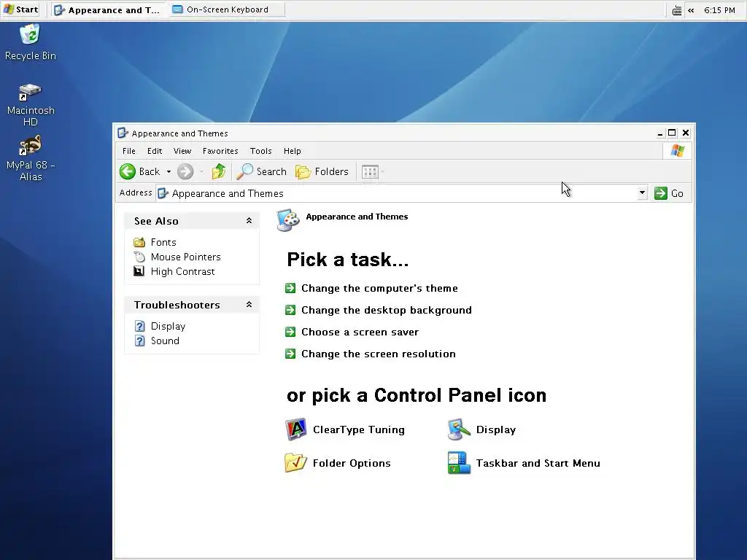Image resolution: width=747 pixels, height=560 pixels.
Task: Select the MyPal 68 Alias shortcut
Action: pyautogui.click(x=31, y=158)
